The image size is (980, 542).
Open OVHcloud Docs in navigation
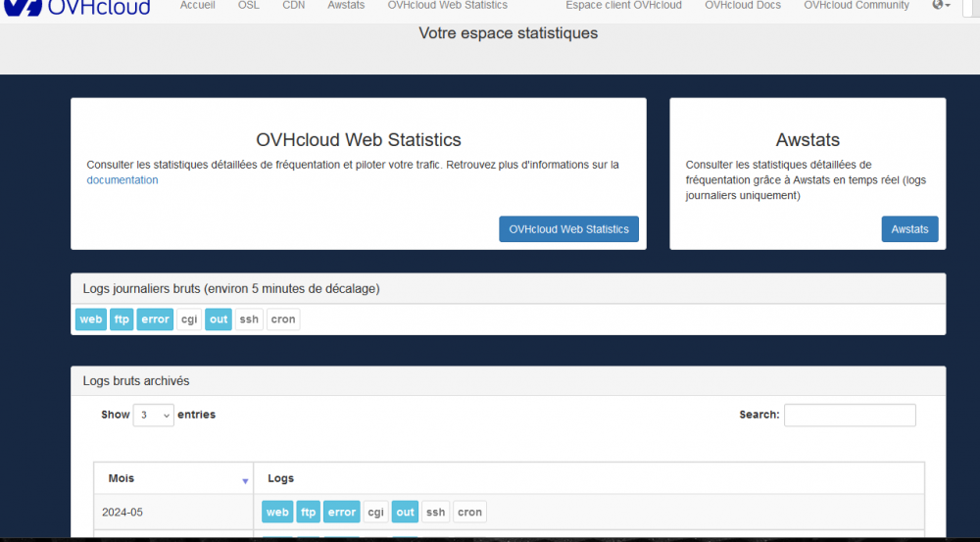[x=743, y=5]
